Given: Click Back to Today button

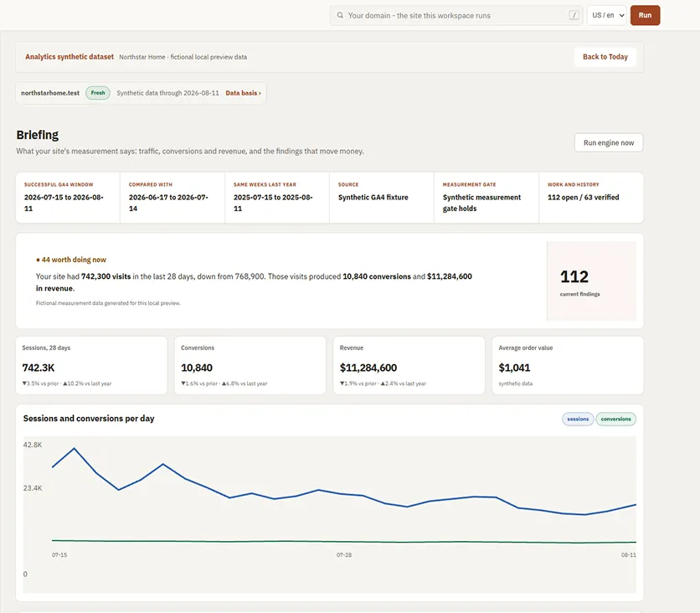Looking at the screenshot, I should pyautogui.click(x=605, y=57).
